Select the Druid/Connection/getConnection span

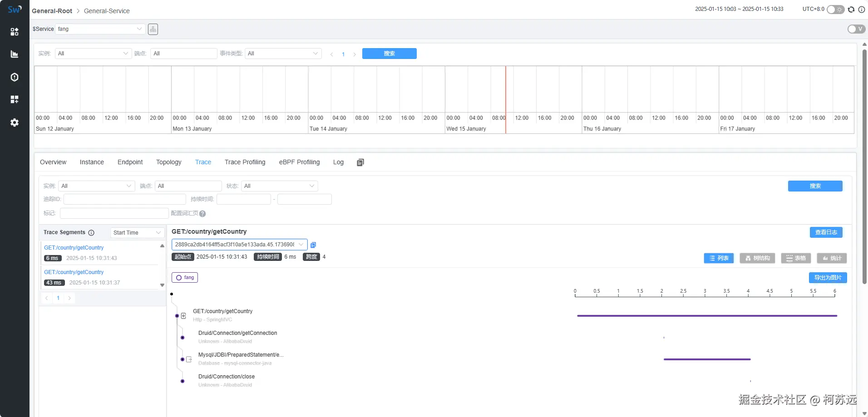point(237,333)
